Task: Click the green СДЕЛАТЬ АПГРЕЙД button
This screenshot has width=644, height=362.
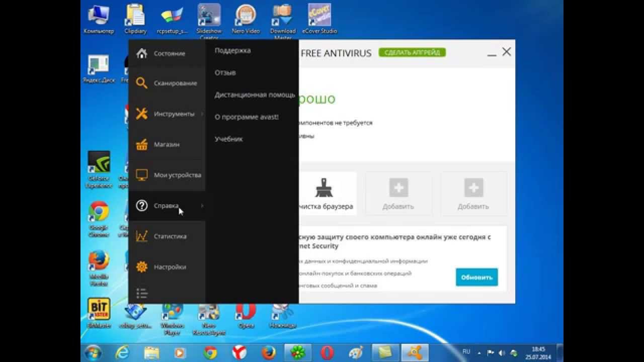Action: [412, 52]
